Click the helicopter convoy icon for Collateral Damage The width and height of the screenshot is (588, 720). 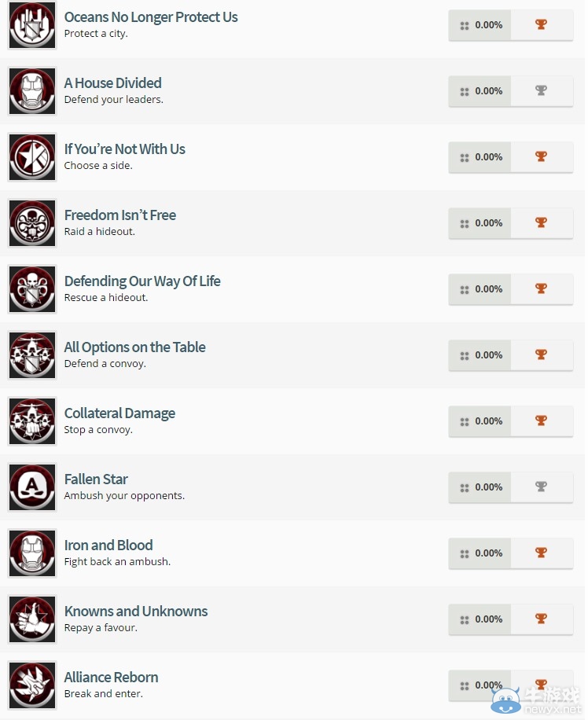tap(32, 421)
